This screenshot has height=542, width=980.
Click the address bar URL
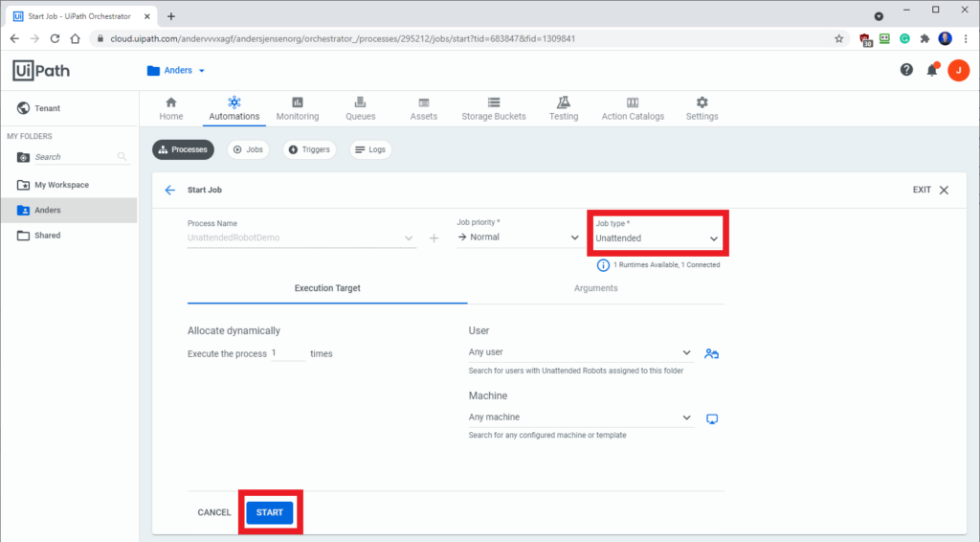coord(343,38)
